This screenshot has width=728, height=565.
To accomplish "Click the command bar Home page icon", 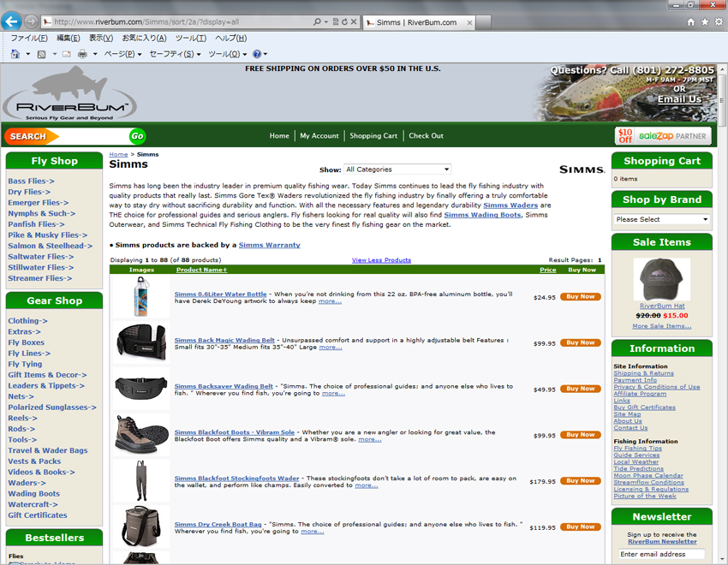I will tap(15, 54).
